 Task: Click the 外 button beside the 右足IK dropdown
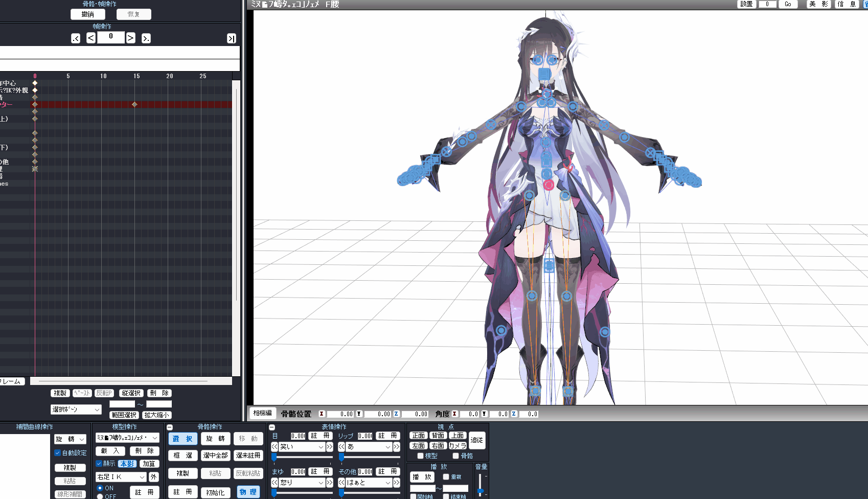[x=153, y=477]
